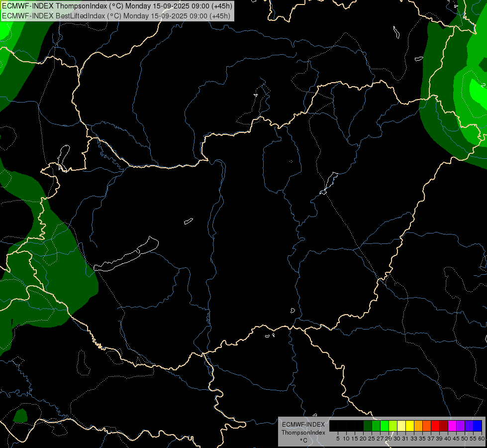Pick the blue 55–60 legend swatch

coord(478,426)
